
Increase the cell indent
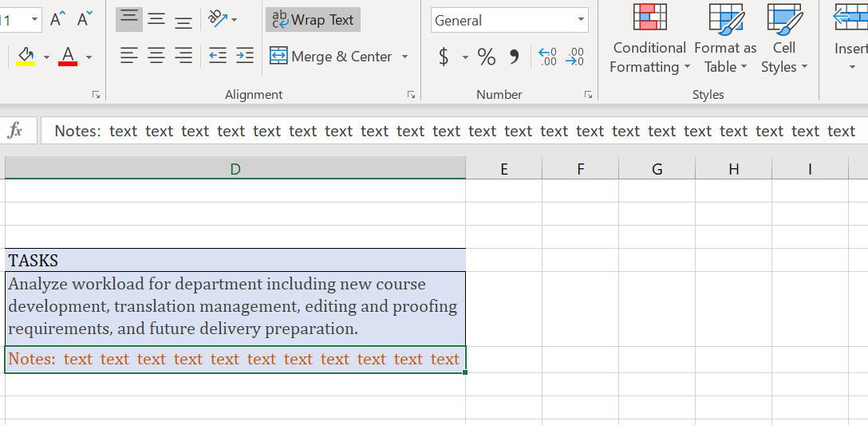pyautogui.click(x=245, y=55)
